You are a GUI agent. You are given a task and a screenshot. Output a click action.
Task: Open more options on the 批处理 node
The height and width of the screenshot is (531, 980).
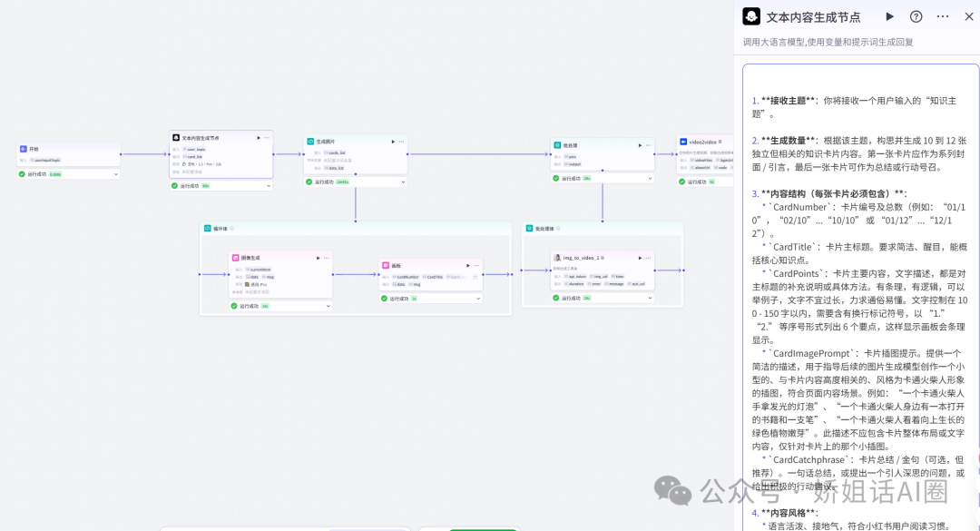648,145
